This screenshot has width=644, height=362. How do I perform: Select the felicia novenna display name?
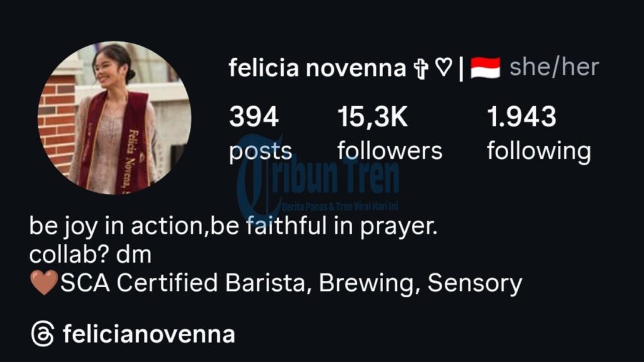(317, 68)
